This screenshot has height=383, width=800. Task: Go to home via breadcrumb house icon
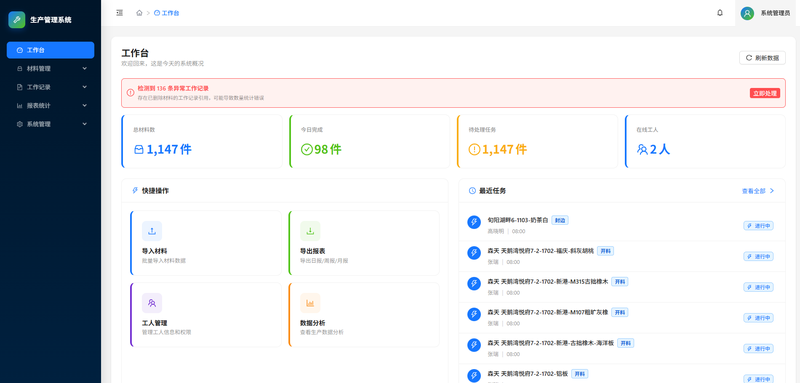(x=139, y=13)
